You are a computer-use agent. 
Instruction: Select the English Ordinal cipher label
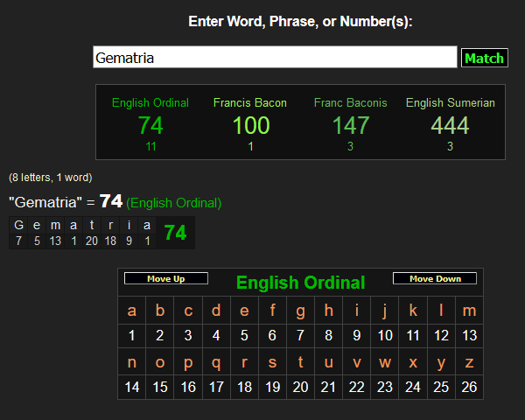(150, 102)
